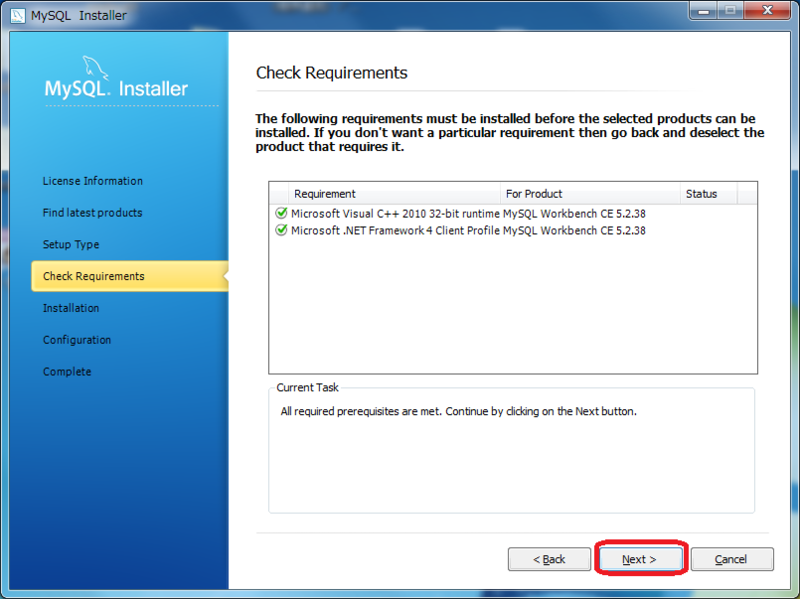Viewport: 800px width, 599px height.
Task: Click MySQL Workbench CE 5.2.38 in first row
Action: (574, 213)
